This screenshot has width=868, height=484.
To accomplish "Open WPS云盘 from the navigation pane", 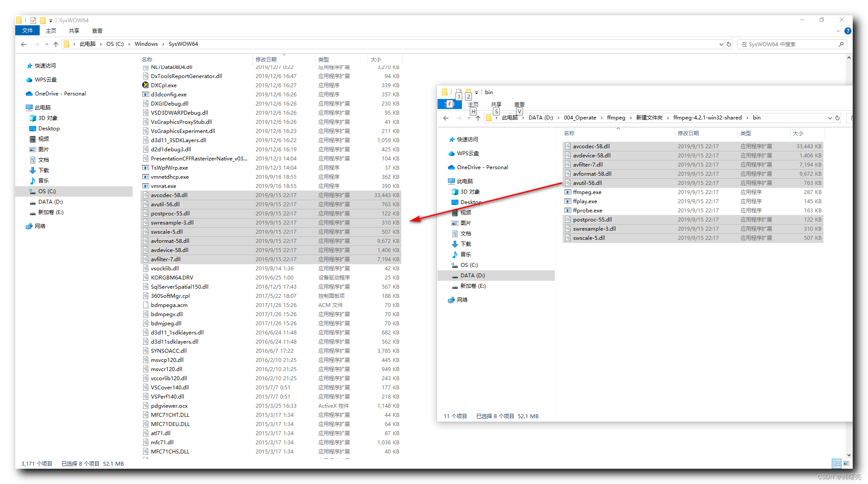I will [45, 79].
